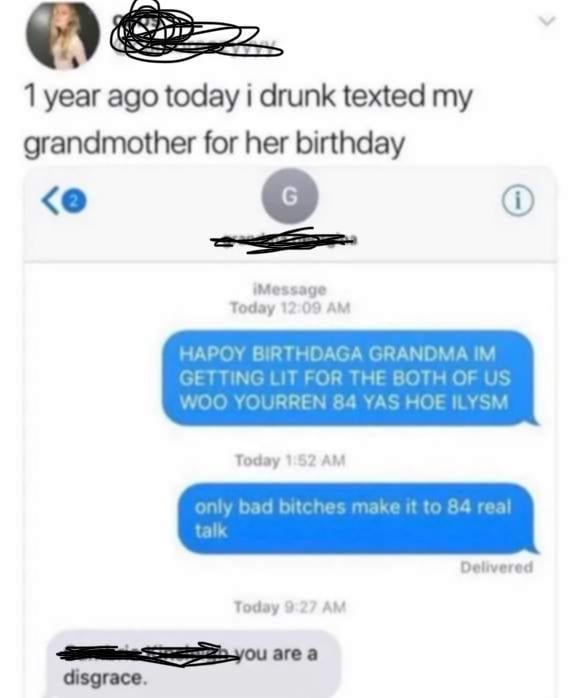The image size is (584, 698).
Task: Open the tweet author's profile picture
Action: [63, 35]
